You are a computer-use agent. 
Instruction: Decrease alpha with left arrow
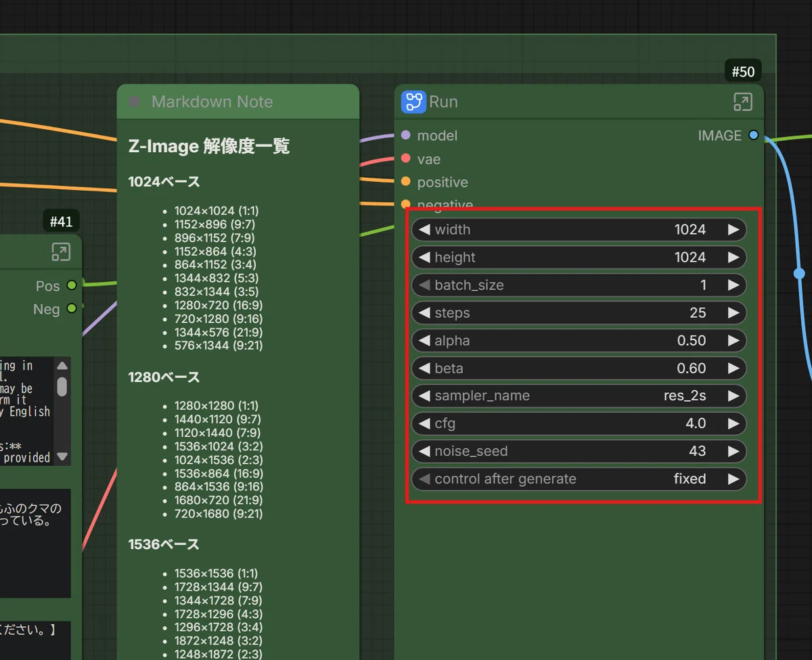tap(424, 340)
